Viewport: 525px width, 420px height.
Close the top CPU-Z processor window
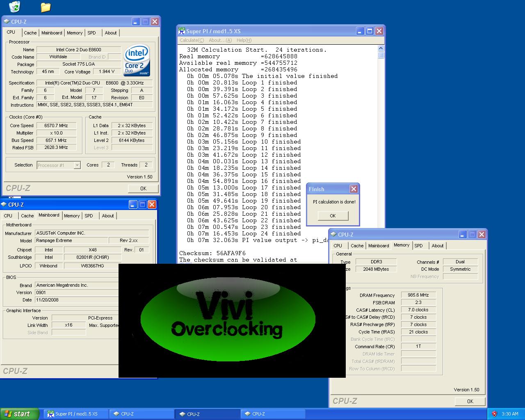click(155, 22)
